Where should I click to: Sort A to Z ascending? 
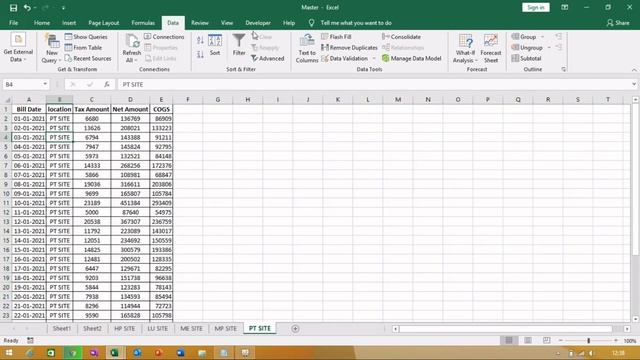tap(200, 40)
